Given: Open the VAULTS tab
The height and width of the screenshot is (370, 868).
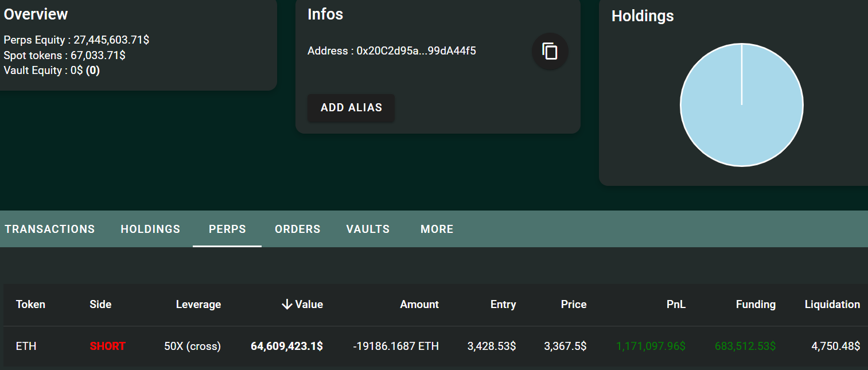Looking at the screenshot, I should [368, 229].
